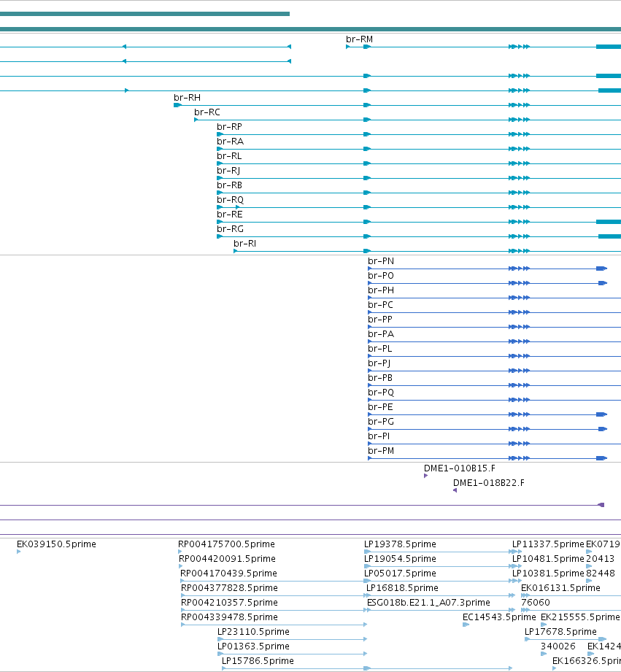
Task: Select the LP17678.5prime EST label
Action: pyautogui.click(x=560, y=631)
